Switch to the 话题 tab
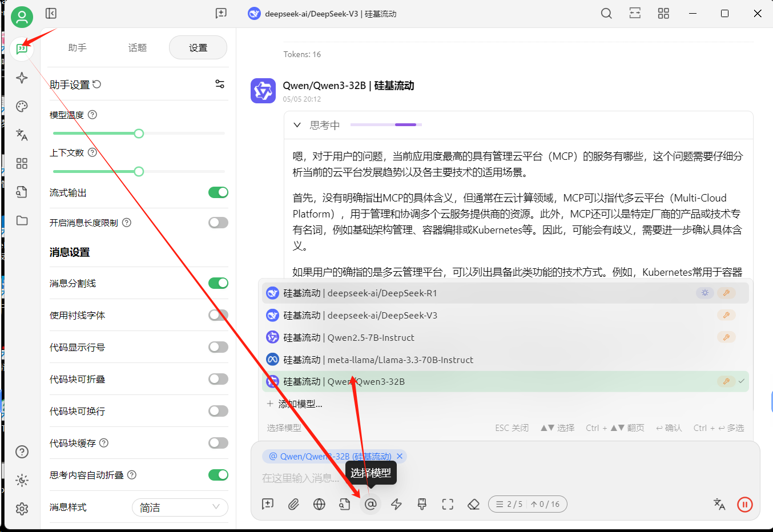Viewport: 773px width, 532px height. [137, 47]
